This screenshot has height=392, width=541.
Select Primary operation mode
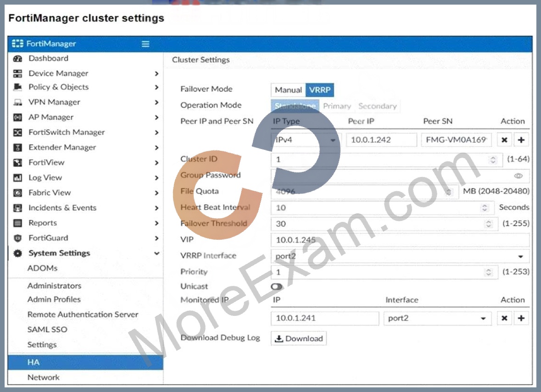[x=337, y=106]
